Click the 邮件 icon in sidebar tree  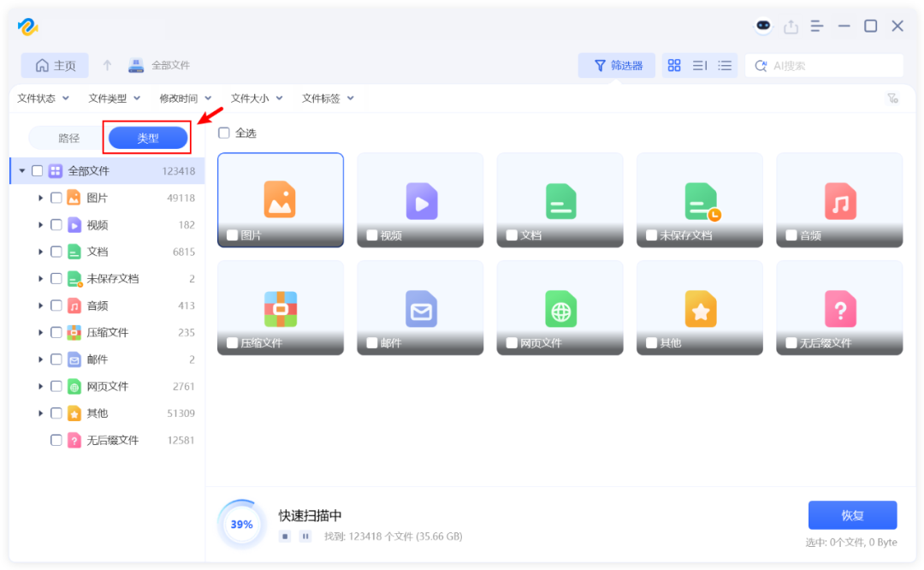click(74, 359)
